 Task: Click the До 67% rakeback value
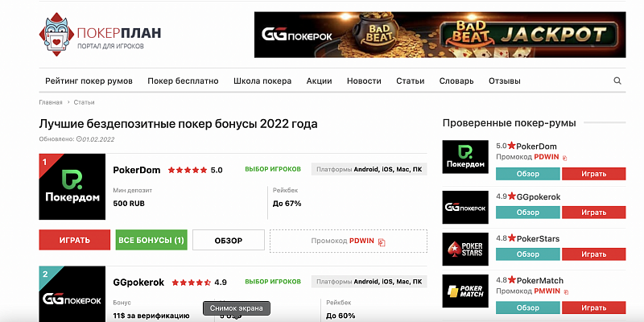coord(287,204)
